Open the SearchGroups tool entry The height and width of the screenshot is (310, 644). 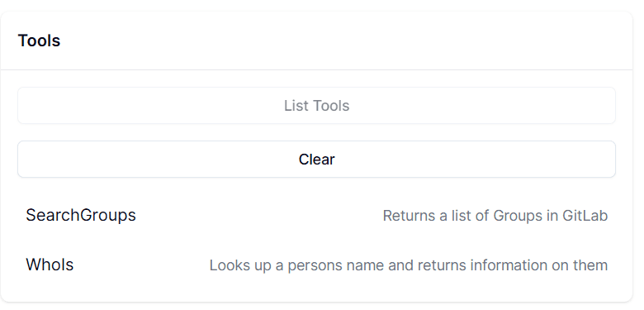point(316,216)
